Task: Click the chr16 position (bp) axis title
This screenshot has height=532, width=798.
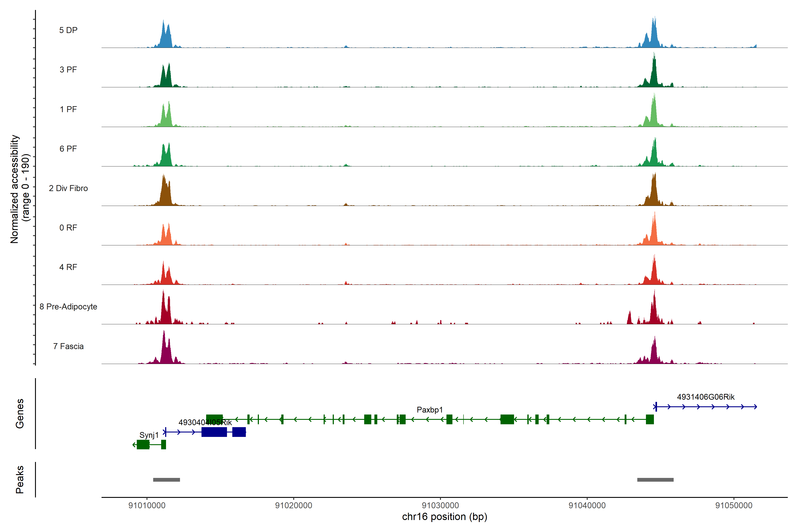Action: 444,517
